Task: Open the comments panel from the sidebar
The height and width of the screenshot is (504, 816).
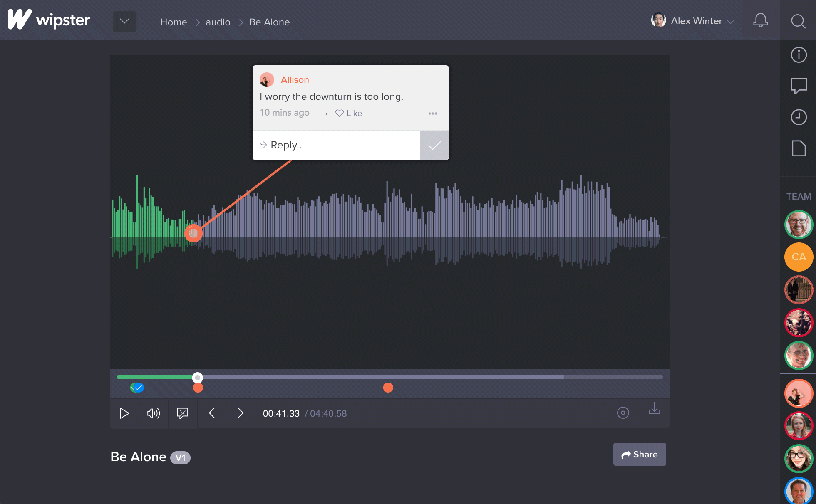Action: (799, 86)
